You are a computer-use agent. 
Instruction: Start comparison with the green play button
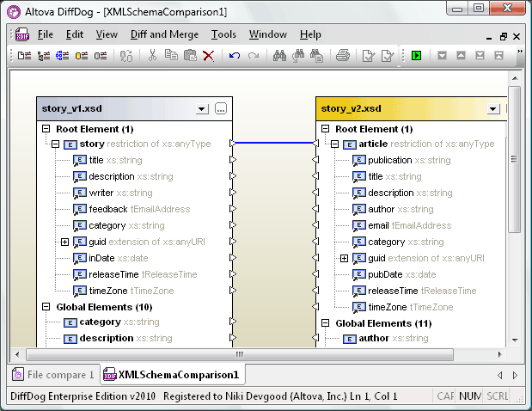coord(416,55)
